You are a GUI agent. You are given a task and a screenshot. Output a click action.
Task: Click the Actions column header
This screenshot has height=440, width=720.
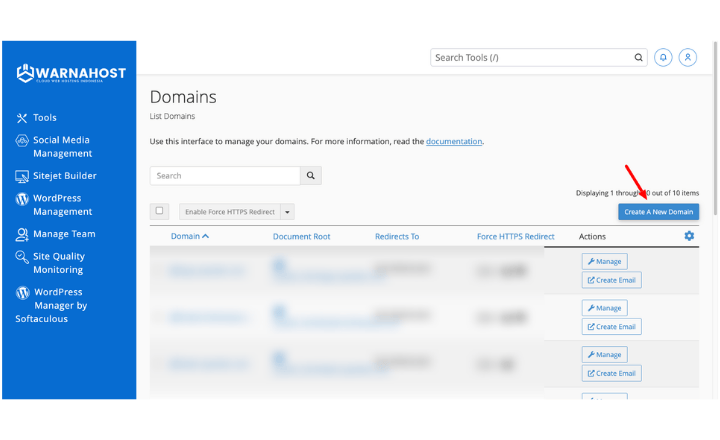[592, 237]
